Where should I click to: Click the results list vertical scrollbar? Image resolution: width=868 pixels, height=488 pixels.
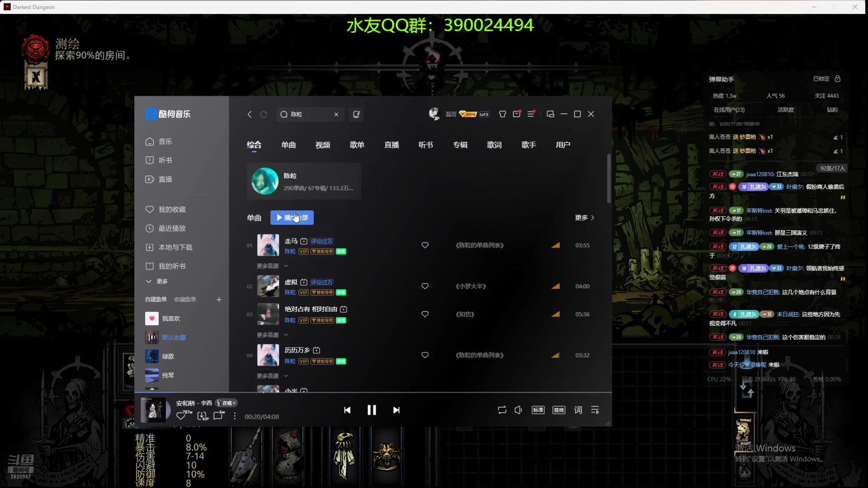coord(609,178)
